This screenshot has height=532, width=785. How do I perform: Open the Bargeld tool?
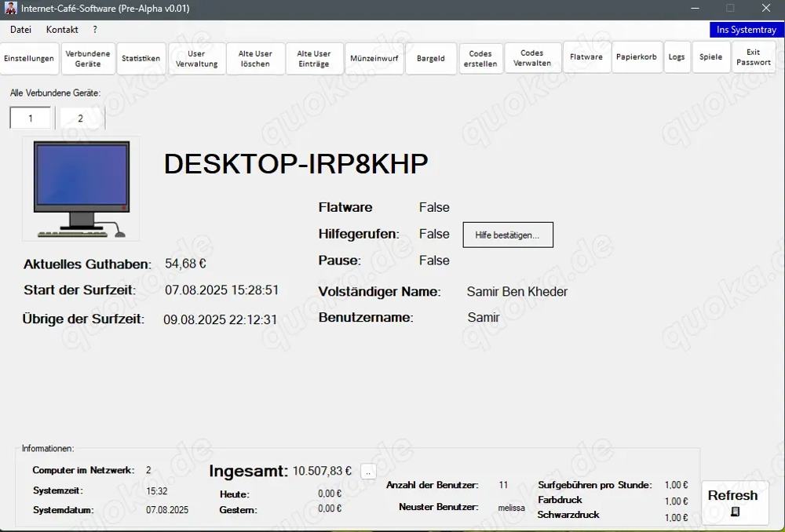click(430, 57)
